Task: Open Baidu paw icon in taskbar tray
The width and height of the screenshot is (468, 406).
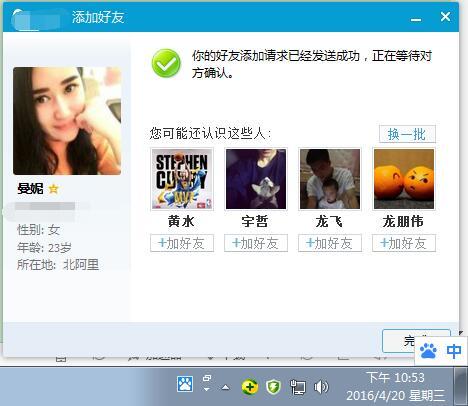Action: pyautogui.click(x=185, y=384)
